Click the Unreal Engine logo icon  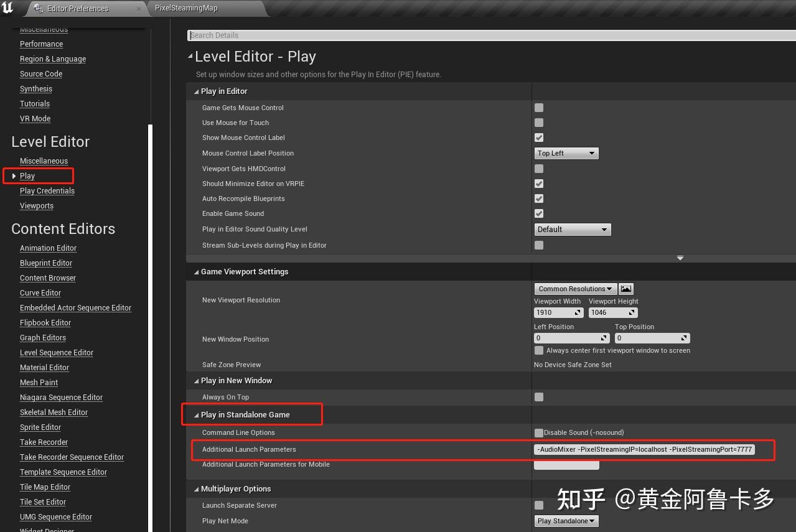tap(8, 9)
